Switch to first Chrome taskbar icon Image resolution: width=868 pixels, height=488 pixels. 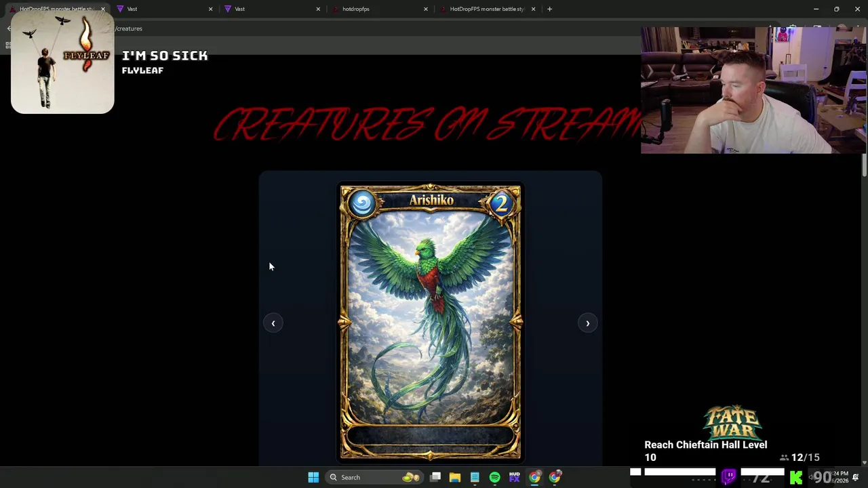(x=535, y=477)
